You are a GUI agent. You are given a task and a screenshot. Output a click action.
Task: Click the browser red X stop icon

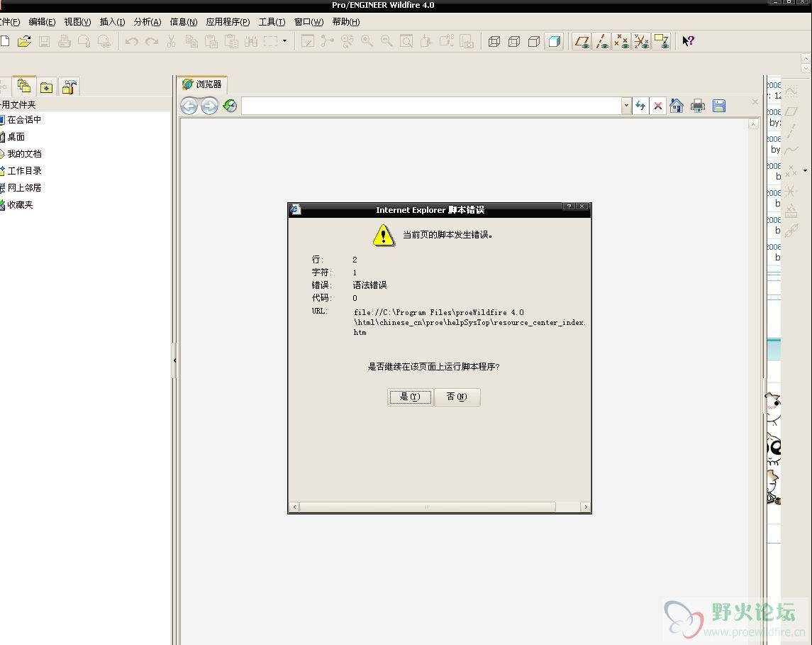coord(657,106)
